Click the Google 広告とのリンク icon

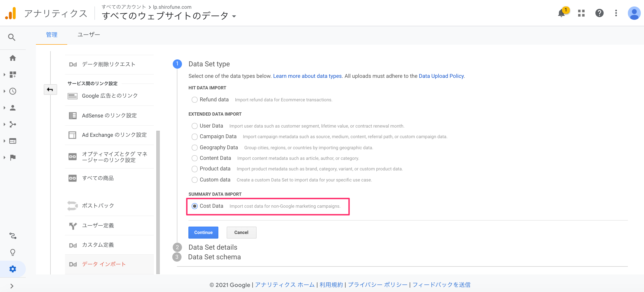(73, 96)
